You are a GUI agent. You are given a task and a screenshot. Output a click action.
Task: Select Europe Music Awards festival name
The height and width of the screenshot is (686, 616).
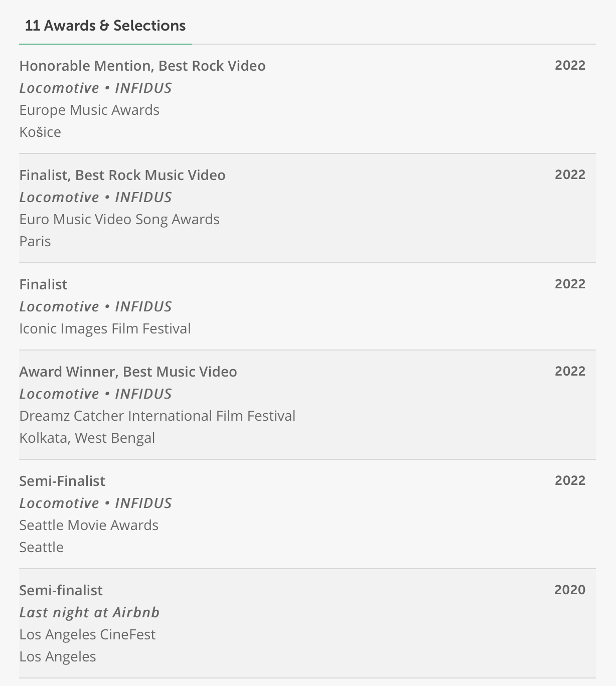click(89, 110)
